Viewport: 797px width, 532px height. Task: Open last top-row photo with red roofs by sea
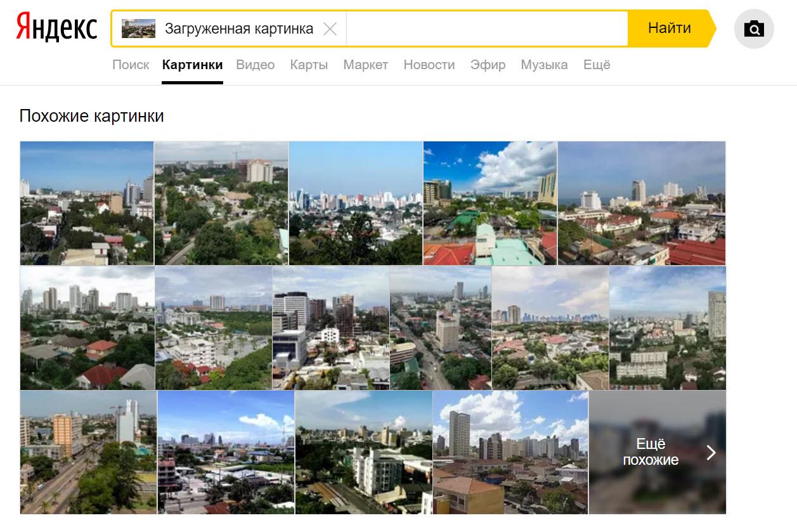point(642,203)
